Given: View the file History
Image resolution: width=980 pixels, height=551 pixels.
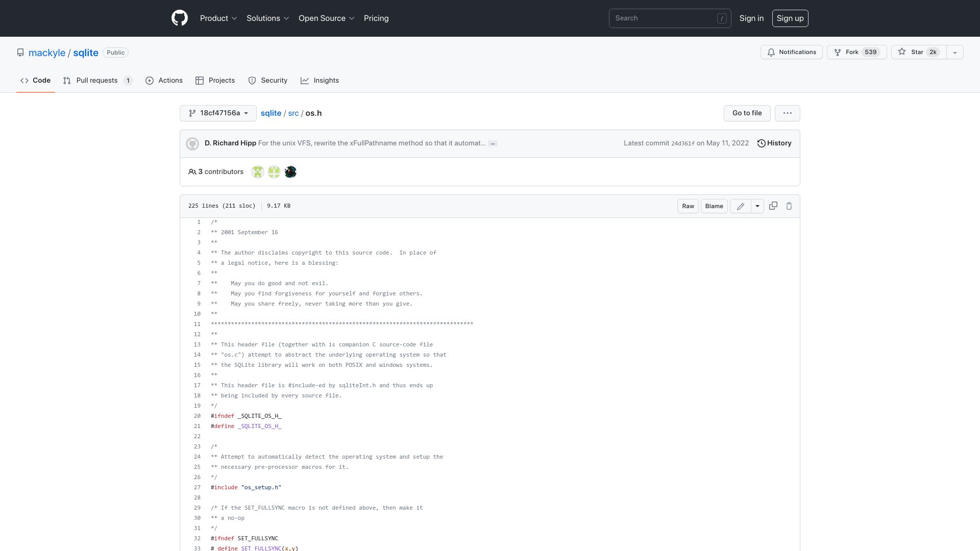Looking at the screenshot, I should (x=774, y=143).
